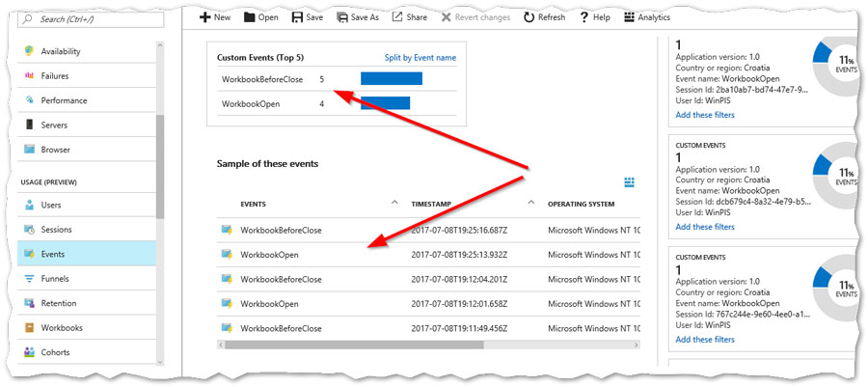Open Users under Usage section
The height and width of the screenshot is (387, 868).
[87, 205]
